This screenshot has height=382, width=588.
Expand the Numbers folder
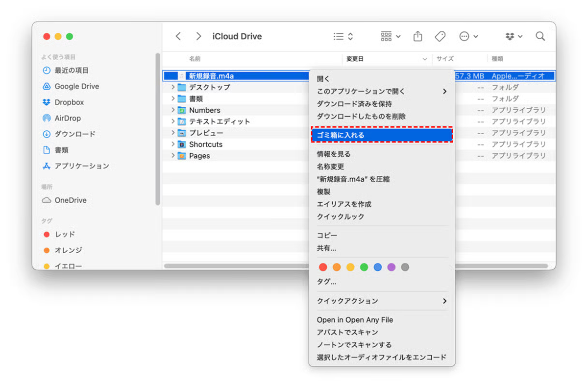coord(173,110)
